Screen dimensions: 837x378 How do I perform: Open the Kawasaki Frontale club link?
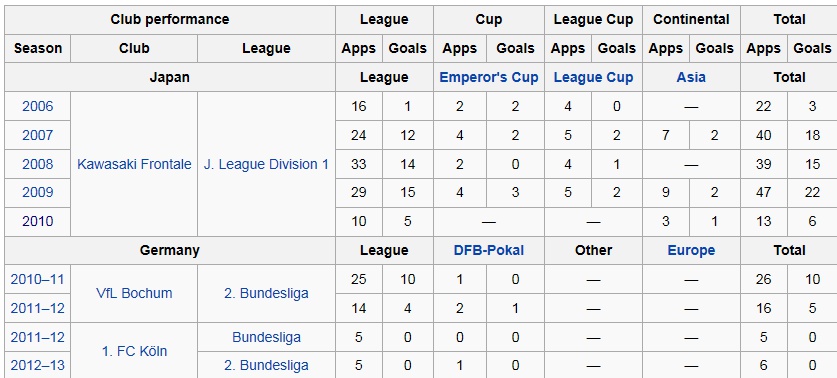tap(134, 164)
